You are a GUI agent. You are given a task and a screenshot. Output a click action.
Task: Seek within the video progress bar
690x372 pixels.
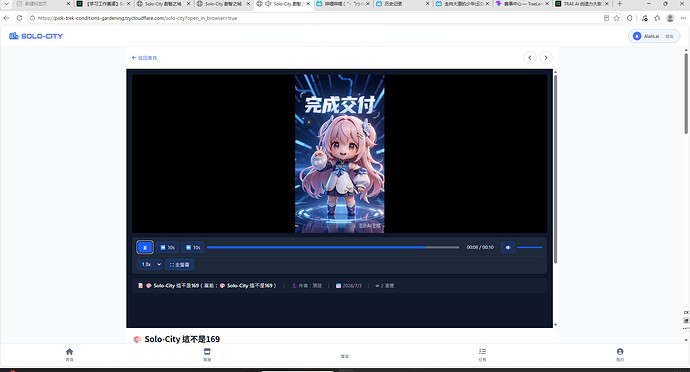(333, 247)
